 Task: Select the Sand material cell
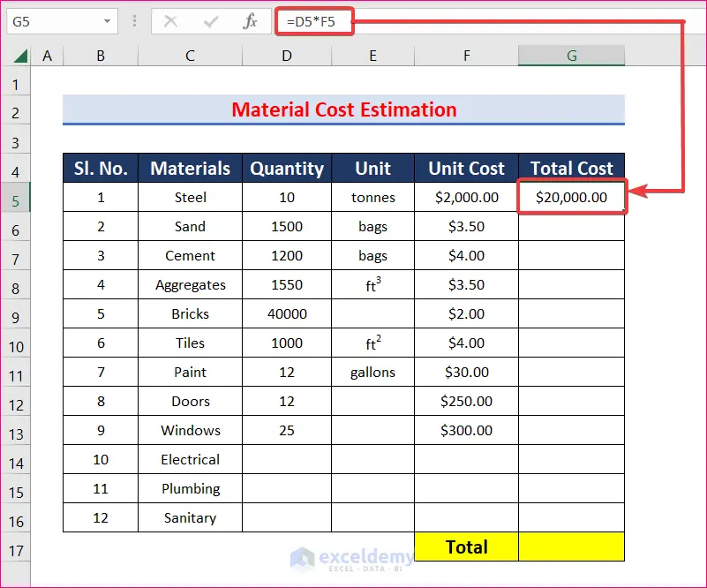191,226
